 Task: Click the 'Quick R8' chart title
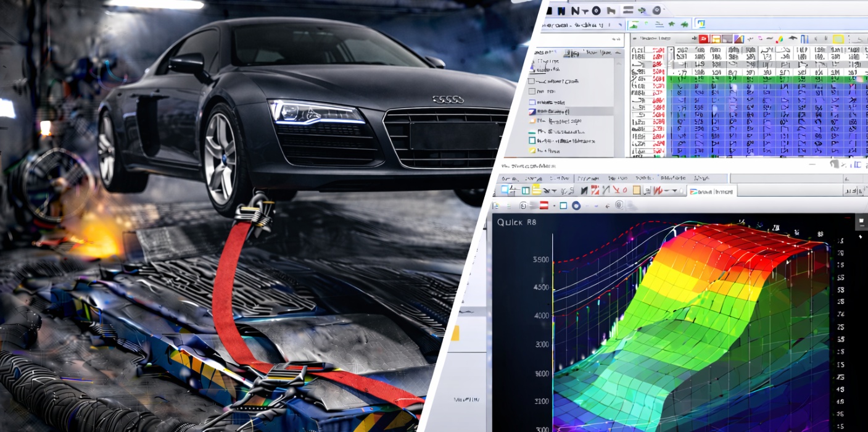(x=516, y=222)
